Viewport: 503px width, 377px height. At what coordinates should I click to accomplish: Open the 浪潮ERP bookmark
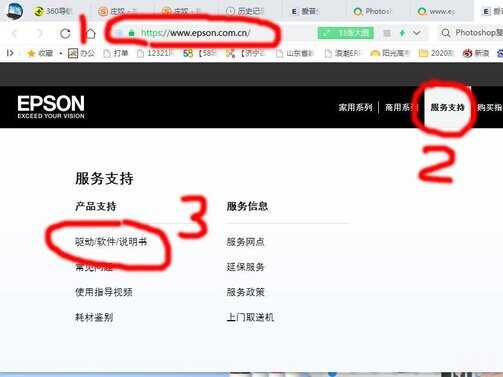342,53
